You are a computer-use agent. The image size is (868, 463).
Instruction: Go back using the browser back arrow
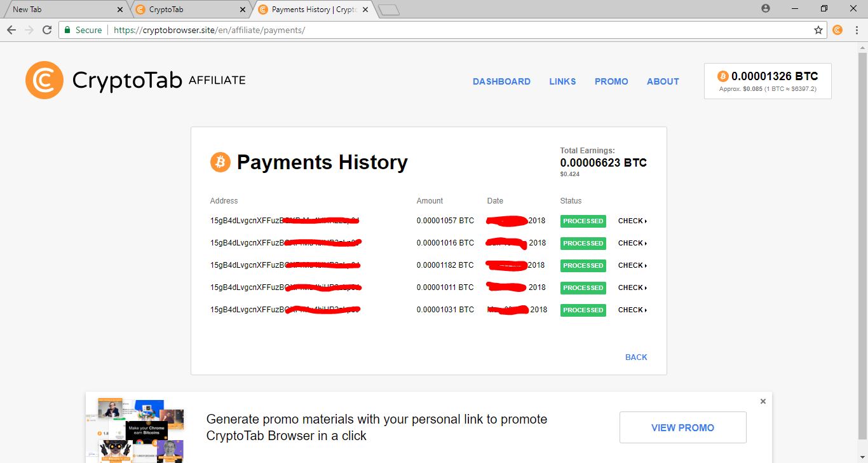click(x=11, y=30)
